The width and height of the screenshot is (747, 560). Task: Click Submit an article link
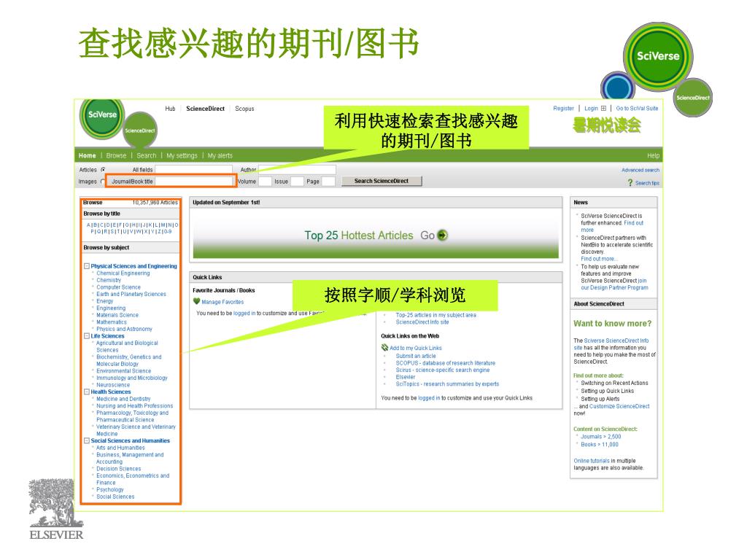click(x=415, y=356)
